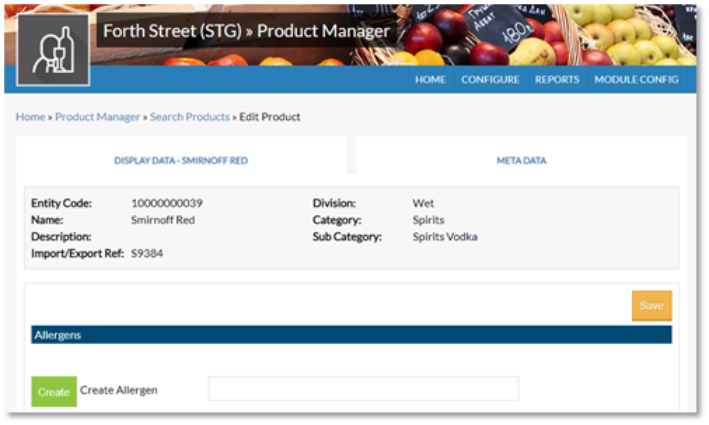This screenshot has height=425, width=709.
Task: Click the wine bottle and glass logo
Action: (x=53, y=50)
